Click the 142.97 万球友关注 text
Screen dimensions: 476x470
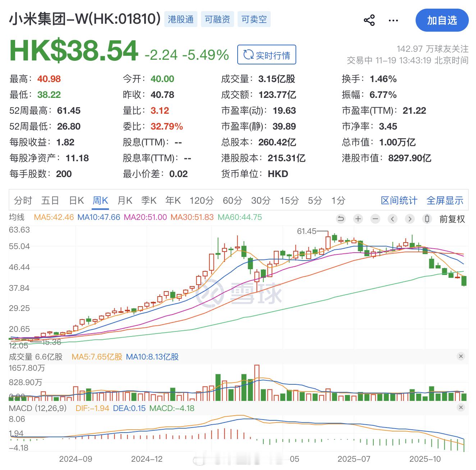click(x=432, y=49)
